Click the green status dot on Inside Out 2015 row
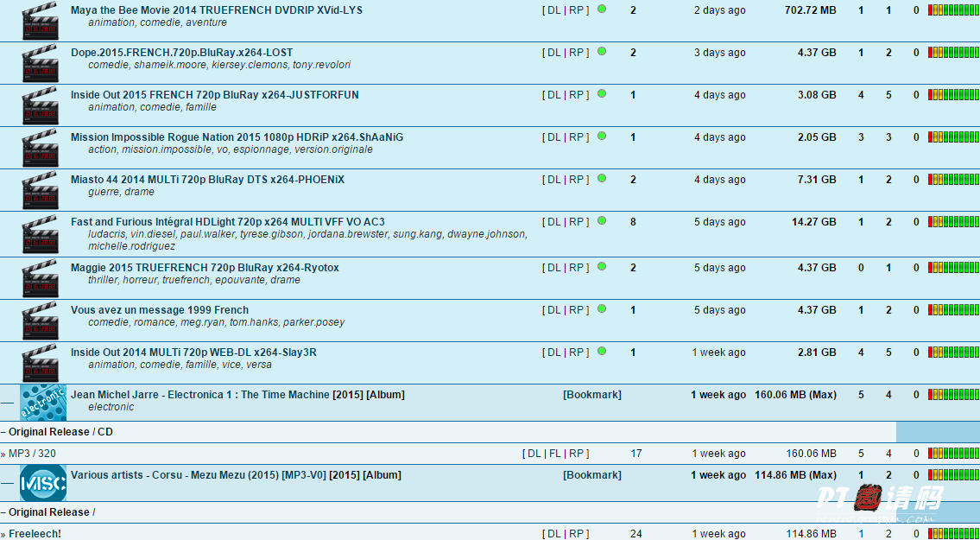980x540 pixels. point(602,94)
